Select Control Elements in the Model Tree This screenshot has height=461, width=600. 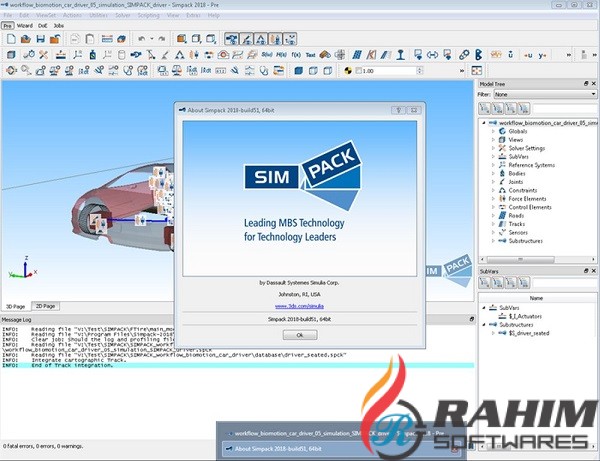click(x=530, y=207)
